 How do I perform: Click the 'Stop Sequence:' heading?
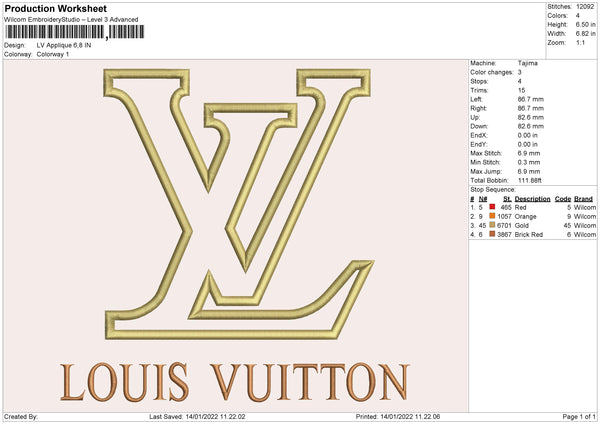[493, 190]
